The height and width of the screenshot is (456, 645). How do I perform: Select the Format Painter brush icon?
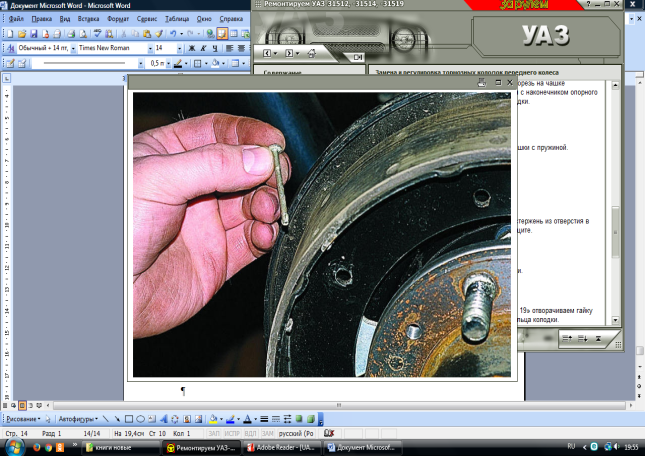click(158, 34)
